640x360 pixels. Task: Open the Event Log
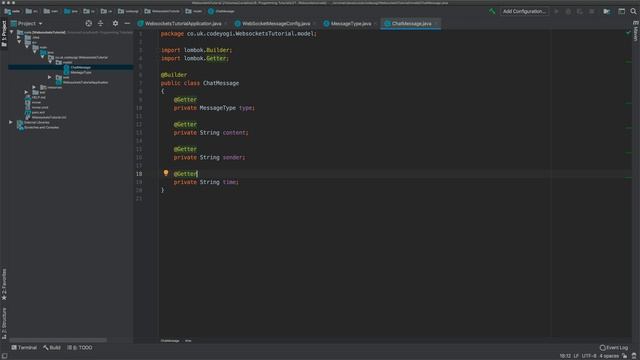coord(613,348)
